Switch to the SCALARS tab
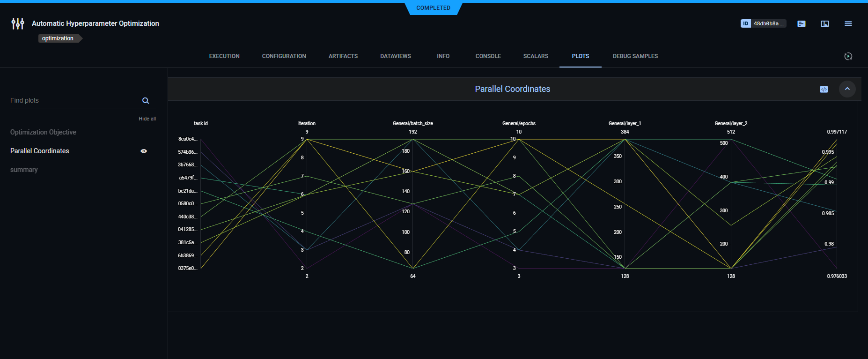 click(x=536, y=56)
